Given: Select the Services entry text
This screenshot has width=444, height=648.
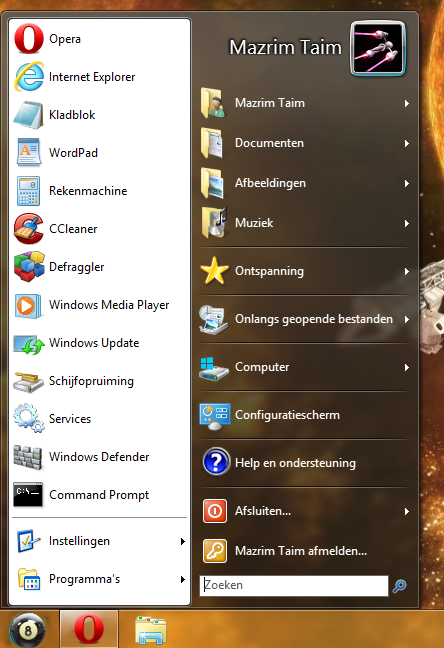Looking at the screenshot, I should tap(70, 419).
